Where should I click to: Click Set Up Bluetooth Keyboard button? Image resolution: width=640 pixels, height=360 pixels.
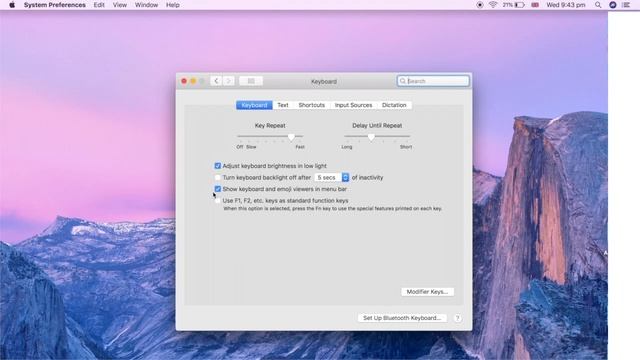402,318
